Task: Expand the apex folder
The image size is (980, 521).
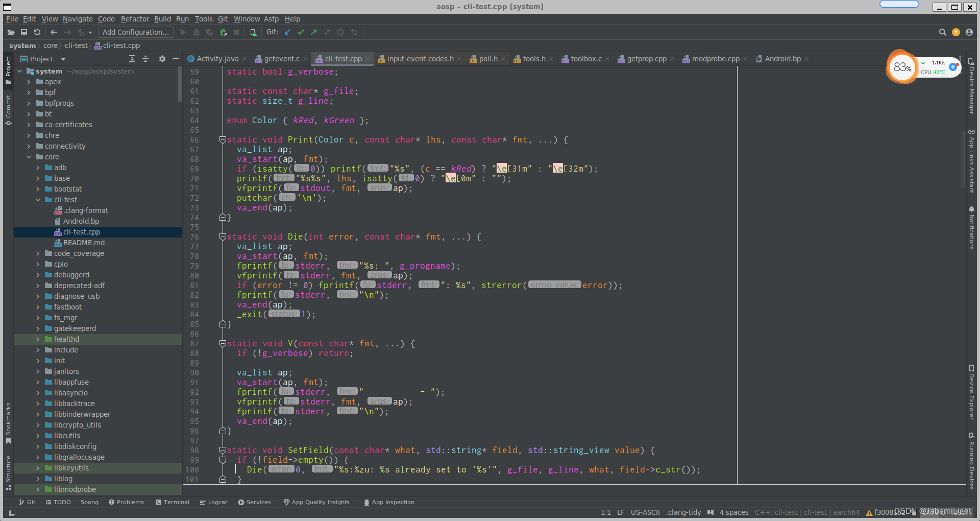Action: click(x=29, y=82)
